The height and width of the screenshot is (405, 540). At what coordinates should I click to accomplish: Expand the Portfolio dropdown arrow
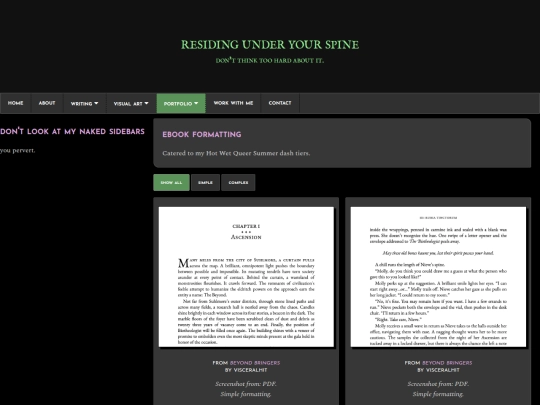pos(196,103)
